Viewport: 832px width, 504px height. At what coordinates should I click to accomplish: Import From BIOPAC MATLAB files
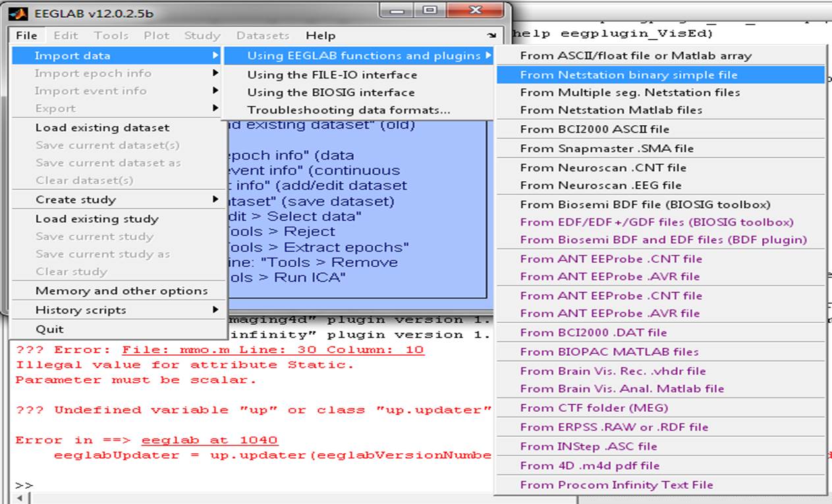tap(661, 352)
